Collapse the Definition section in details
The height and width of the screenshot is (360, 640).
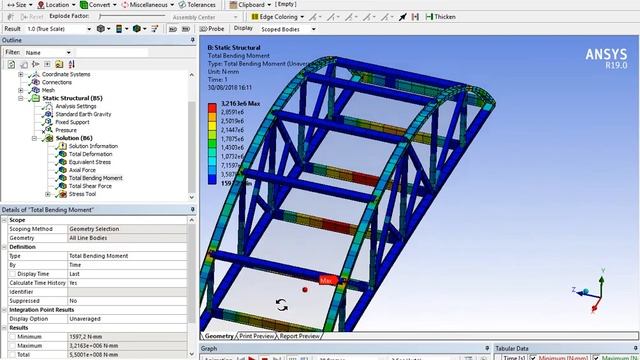(x=4, y=247)
